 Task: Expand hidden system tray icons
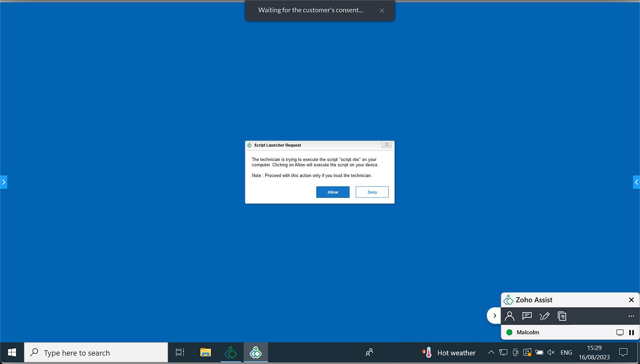coord(491,352)
